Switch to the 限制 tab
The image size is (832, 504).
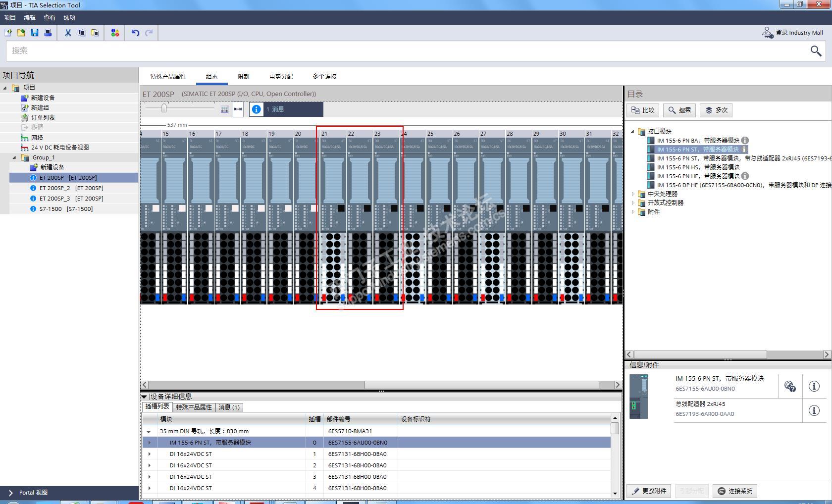(x=243, y=77)
